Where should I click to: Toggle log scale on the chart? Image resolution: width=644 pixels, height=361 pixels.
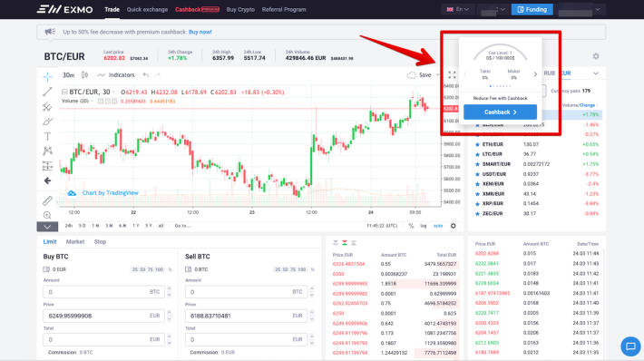click(423, 226)
